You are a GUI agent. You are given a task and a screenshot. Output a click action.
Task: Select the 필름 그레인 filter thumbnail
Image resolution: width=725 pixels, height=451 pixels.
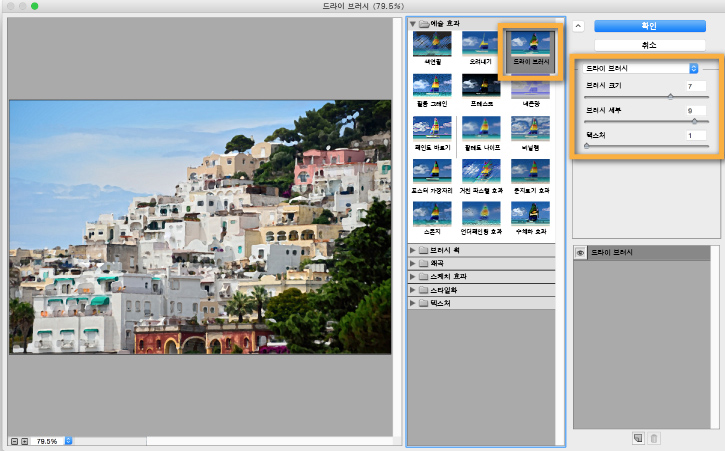(x=432, y=86)
